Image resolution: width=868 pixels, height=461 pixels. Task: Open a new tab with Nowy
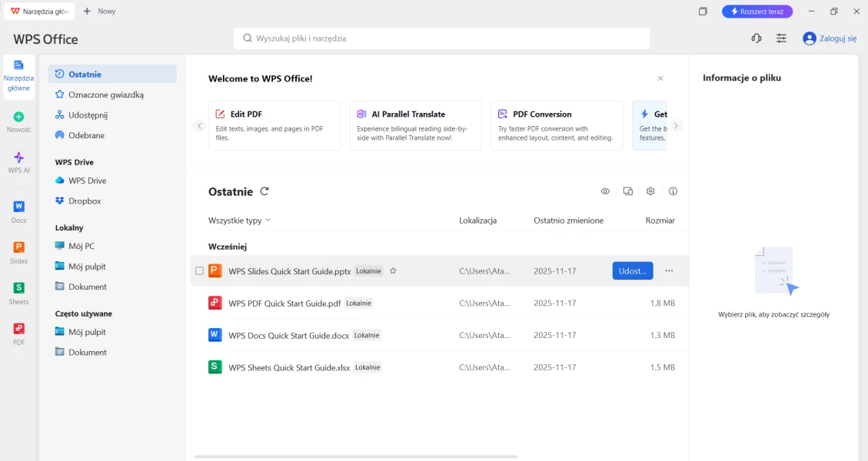coord(99,12)
